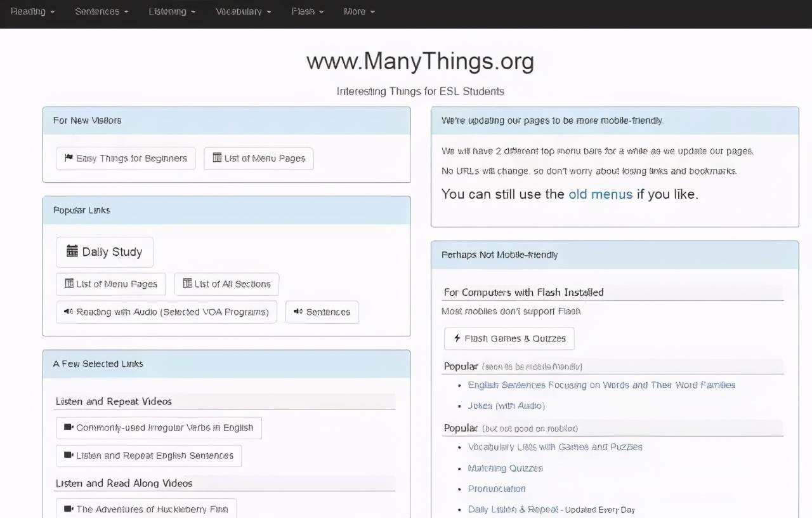Click the Popular Links panel header
This screenshot has height=518, width=812.
tap(226, 211)
